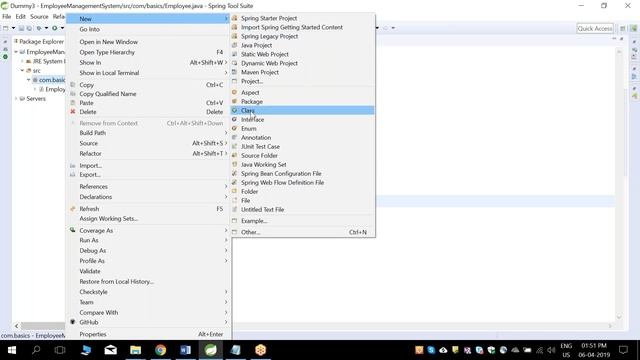Collapse the EmployeeManagementSystem project node
The height and width of the screenshot is (360, 640).
tap(16, 52)
